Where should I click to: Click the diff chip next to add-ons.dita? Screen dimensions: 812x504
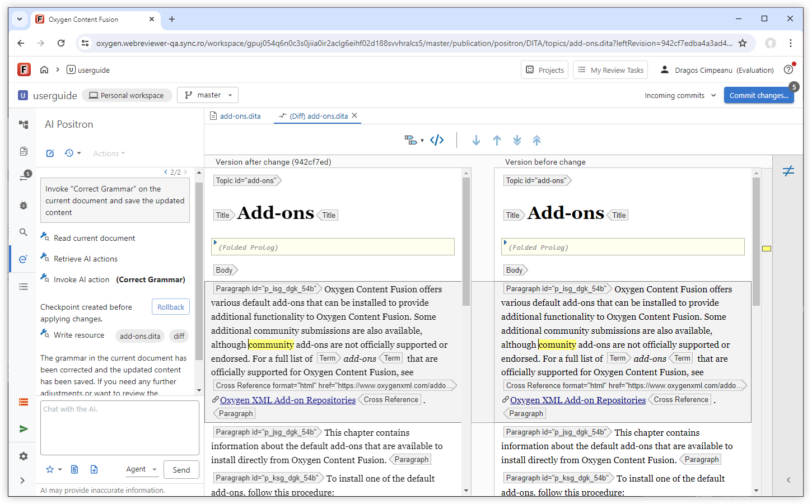click(x=179, y=336)
